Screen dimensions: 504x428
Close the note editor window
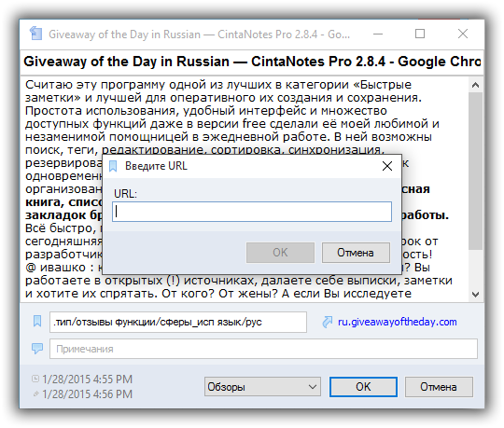coord(463,34)
